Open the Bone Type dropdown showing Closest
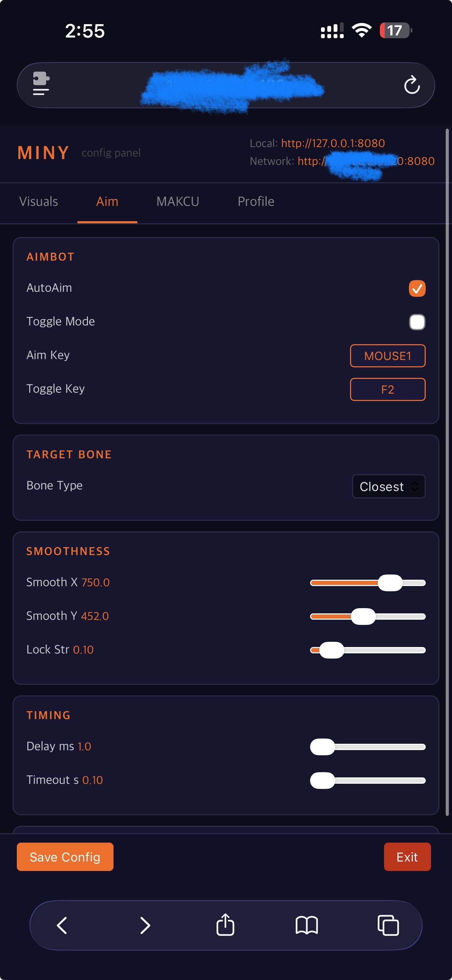The height and width of the screenshot is (980, 452). click(x=389, y=486)
